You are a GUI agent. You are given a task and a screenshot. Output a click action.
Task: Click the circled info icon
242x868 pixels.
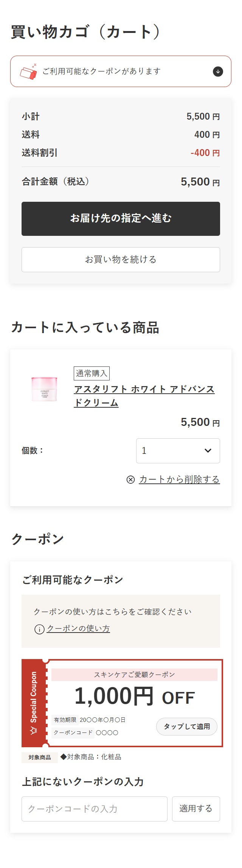(39, 629)
